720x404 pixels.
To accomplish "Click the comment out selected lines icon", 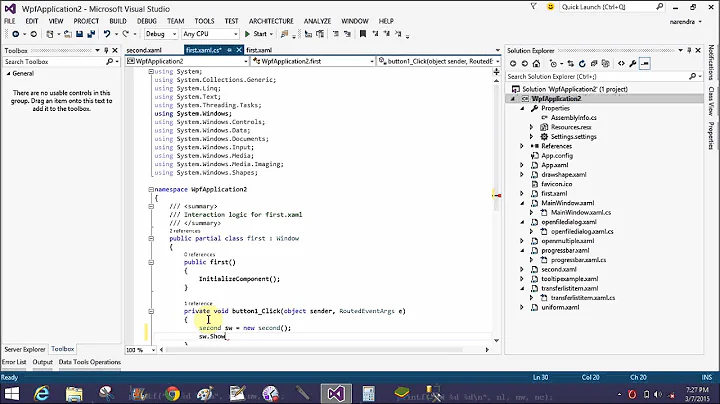I will coord(336,34).
